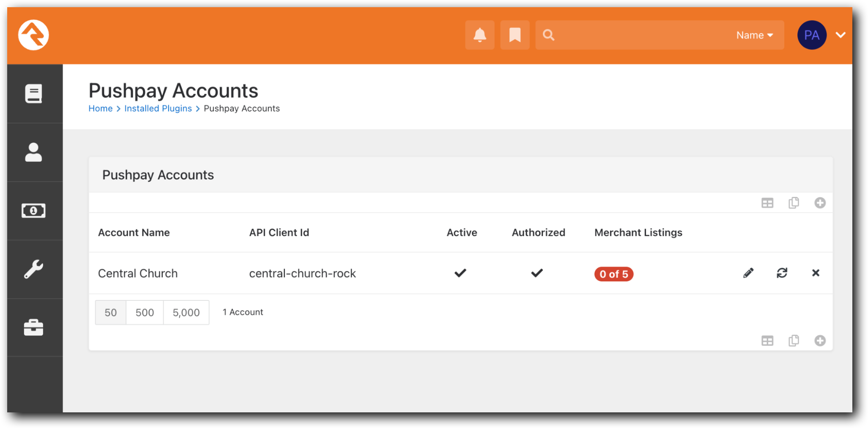The image size is (868, 428).
Task: Open Admin Tools via the wrench icon
Action: [35, 268]
